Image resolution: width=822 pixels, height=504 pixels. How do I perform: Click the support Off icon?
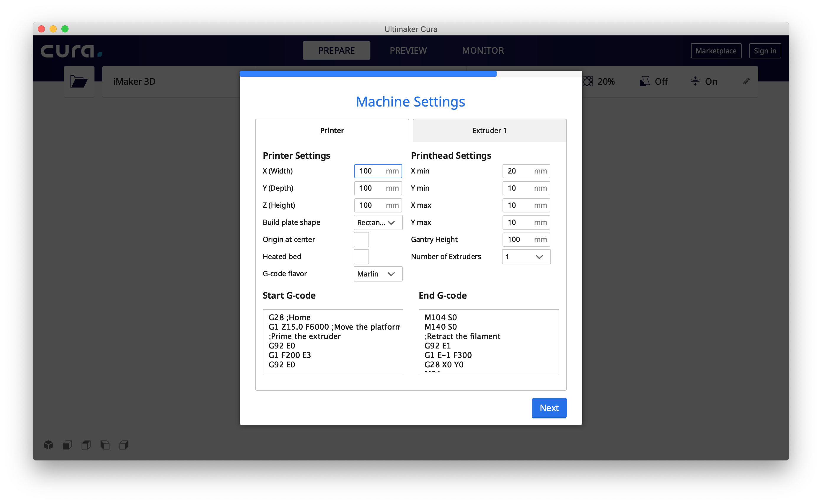[x=645, y=81]
